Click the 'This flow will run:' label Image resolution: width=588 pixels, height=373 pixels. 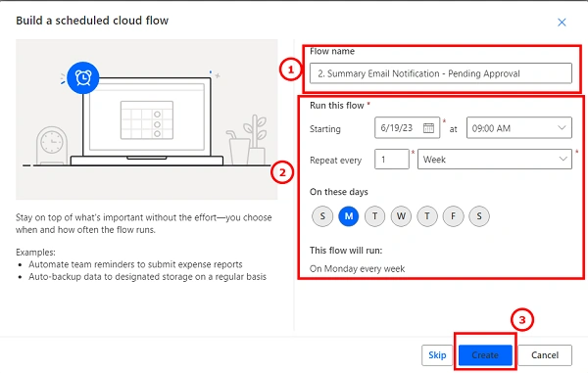tap(346, 251)
